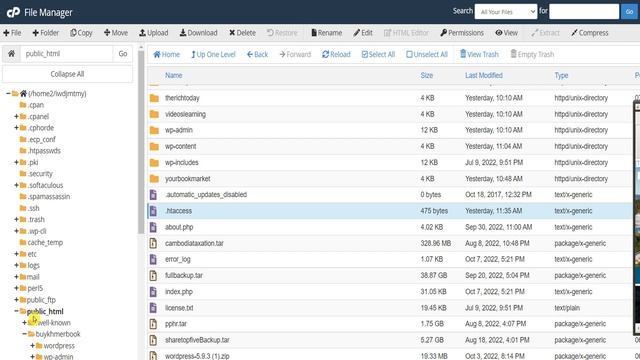This screenshot has height=360, width=640.
Task: Click the Compress toolbar button
Action: tap(589, 33)
